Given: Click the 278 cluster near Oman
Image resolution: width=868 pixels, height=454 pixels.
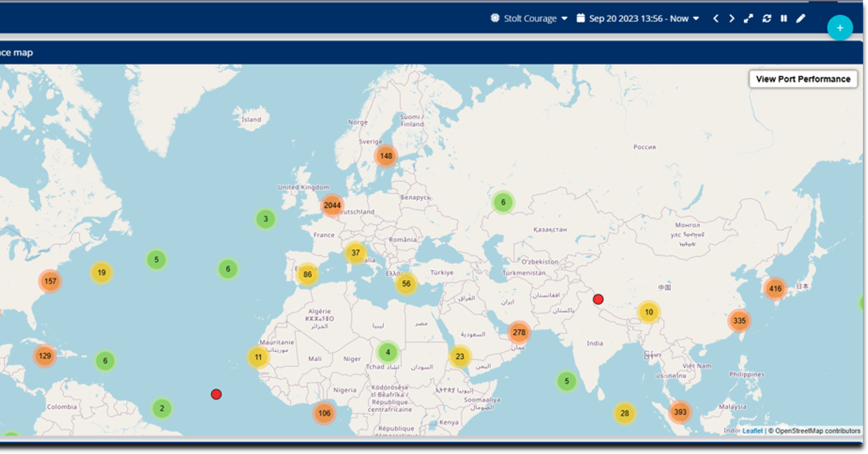Looking at the screenshot, I should [x=519, y=333].
